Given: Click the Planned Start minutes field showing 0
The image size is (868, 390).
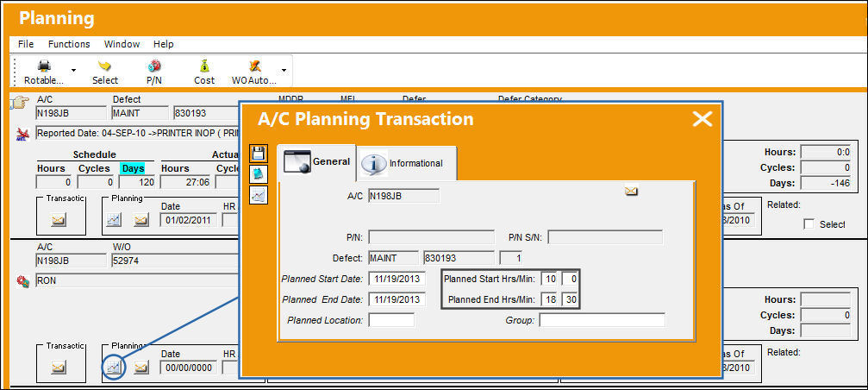Looking at the screenshot, I should [x=570, y=279].
